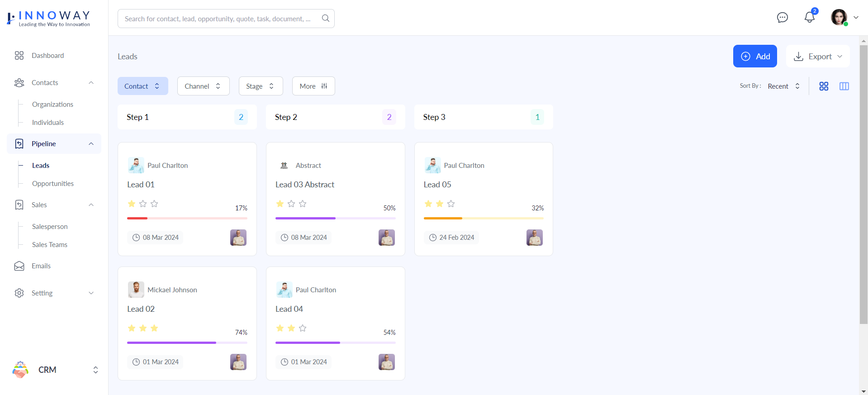Click the Emails envelope icon
868x395 pixels.
point(19,266)
